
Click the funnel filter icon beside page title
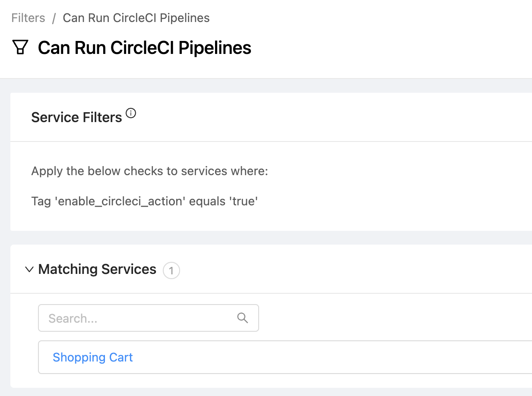20,47
